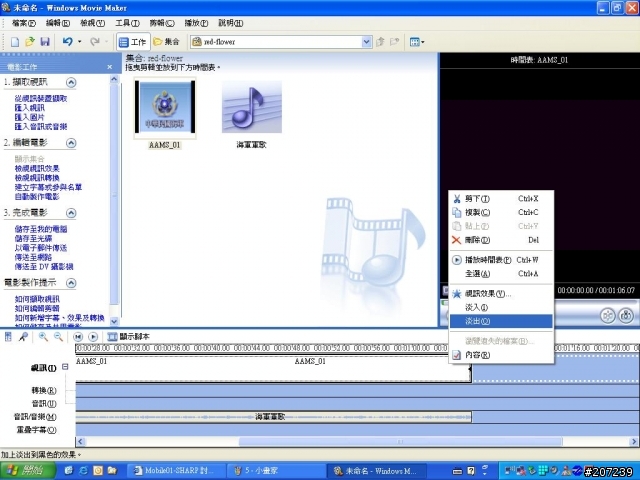Screen dimensions: 640x480
Task: Click the Zoom Timeline In magnifier icon
Action: tap(43, 337)
